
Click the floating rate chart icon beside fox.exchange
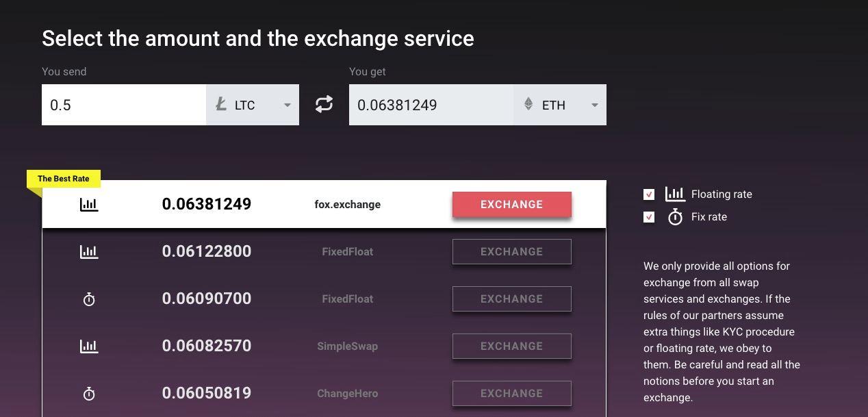point(89,204)
